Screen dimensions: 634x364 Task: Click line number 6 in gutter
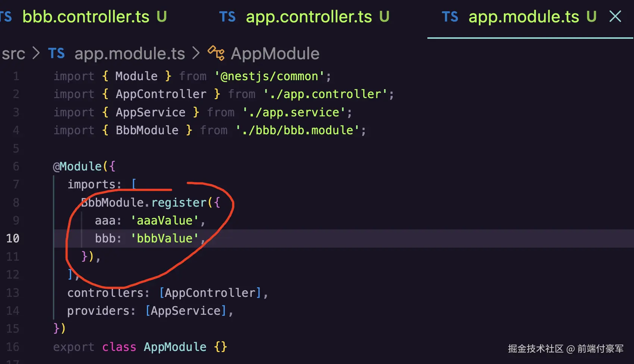[16, 166]
